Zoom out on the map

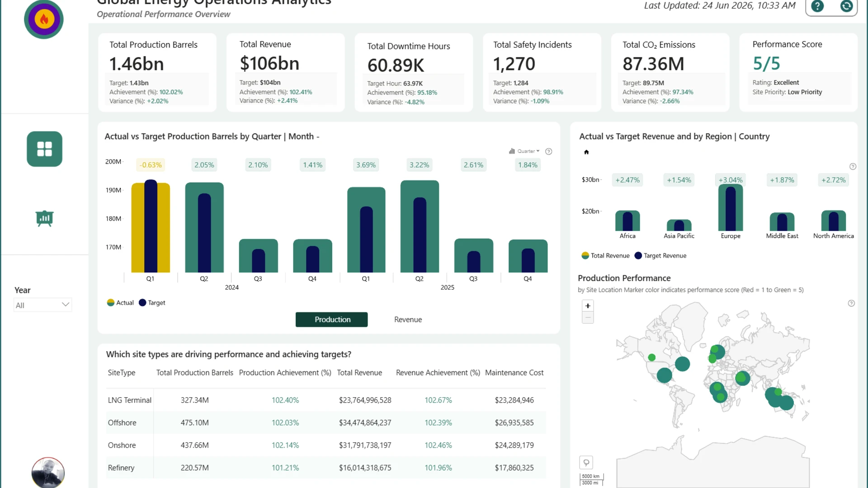588,318
